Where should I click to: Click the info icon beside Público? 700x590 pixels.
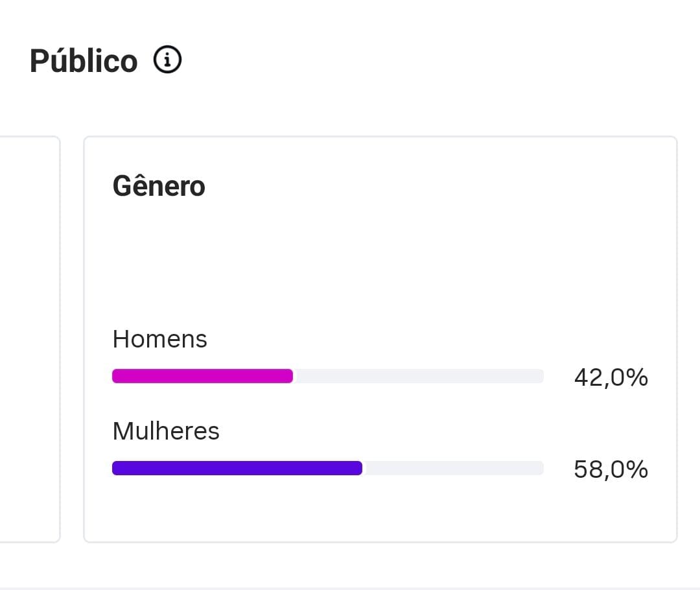pos(167,60)
